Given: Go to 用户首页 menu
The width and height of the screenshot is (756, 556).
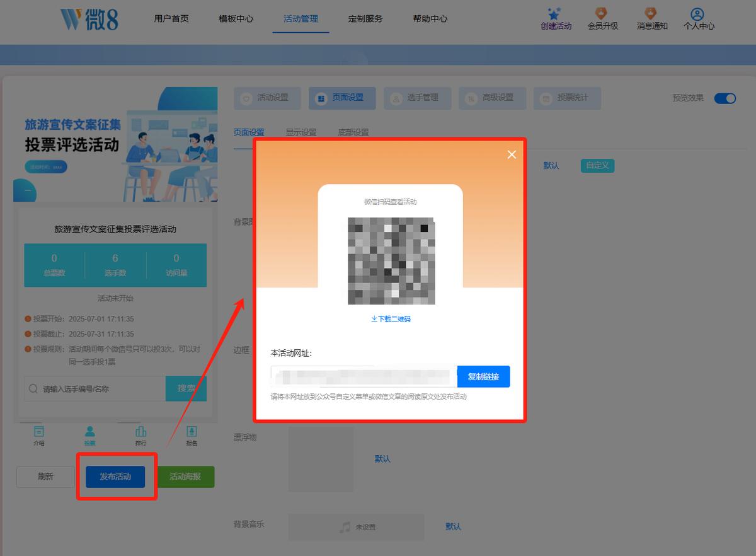Looking at the screenshot, I should [171, 19].
